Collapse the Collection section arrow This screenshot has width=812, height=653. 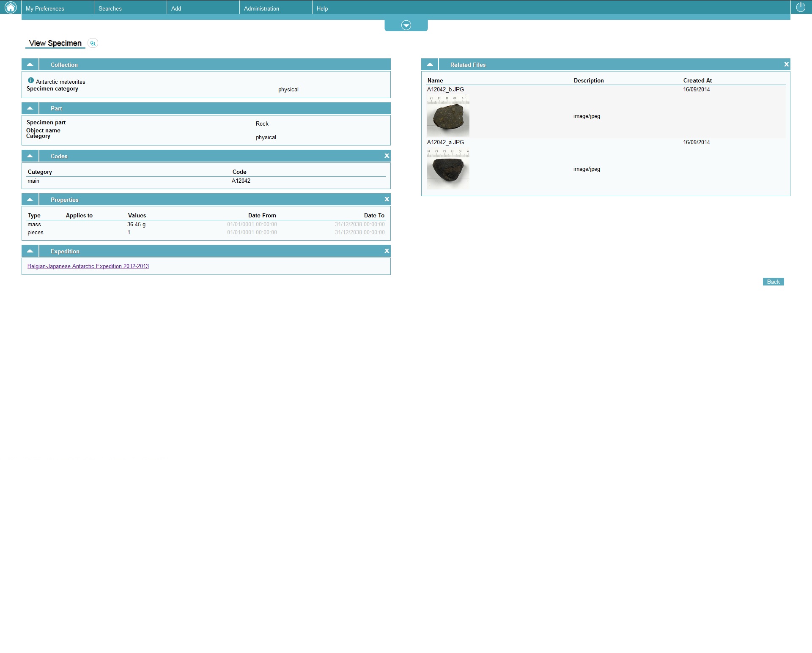click(30, 65)
